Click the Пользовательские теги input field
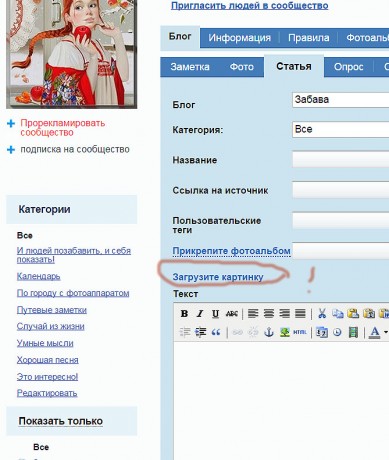Screen dimensions: 389x460 click(x=340, y=221)
